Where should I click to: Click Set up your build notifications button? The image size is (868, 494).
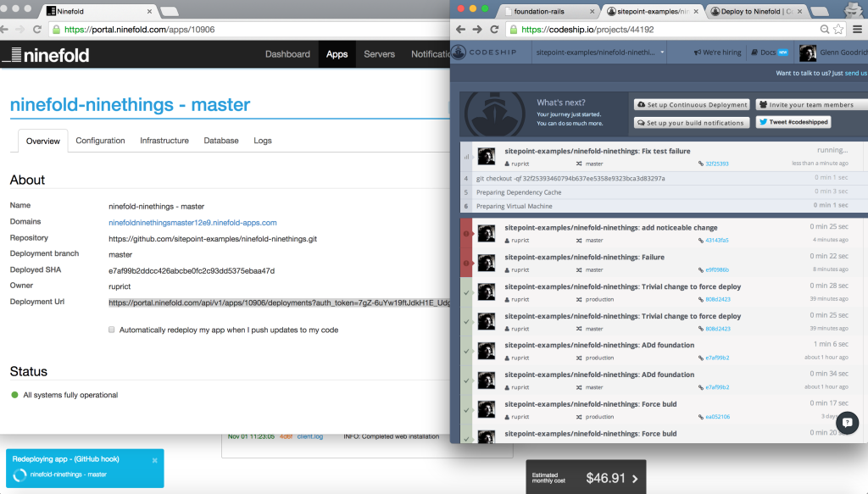[x=692, y=123]
